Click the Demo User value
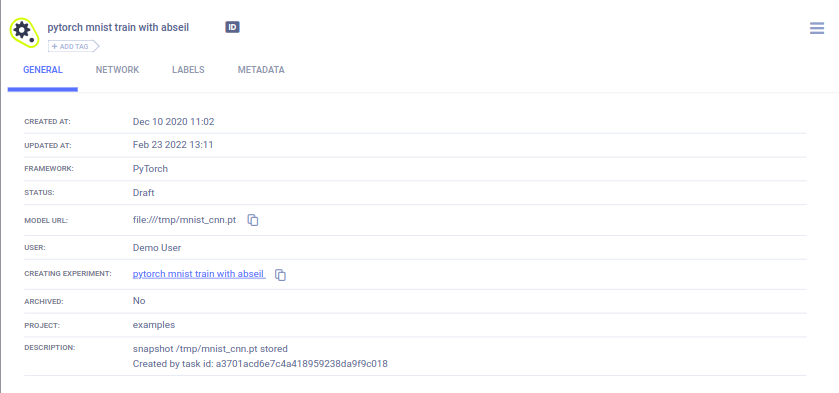The width and height of the screenshot is (839, 393). 157,248
